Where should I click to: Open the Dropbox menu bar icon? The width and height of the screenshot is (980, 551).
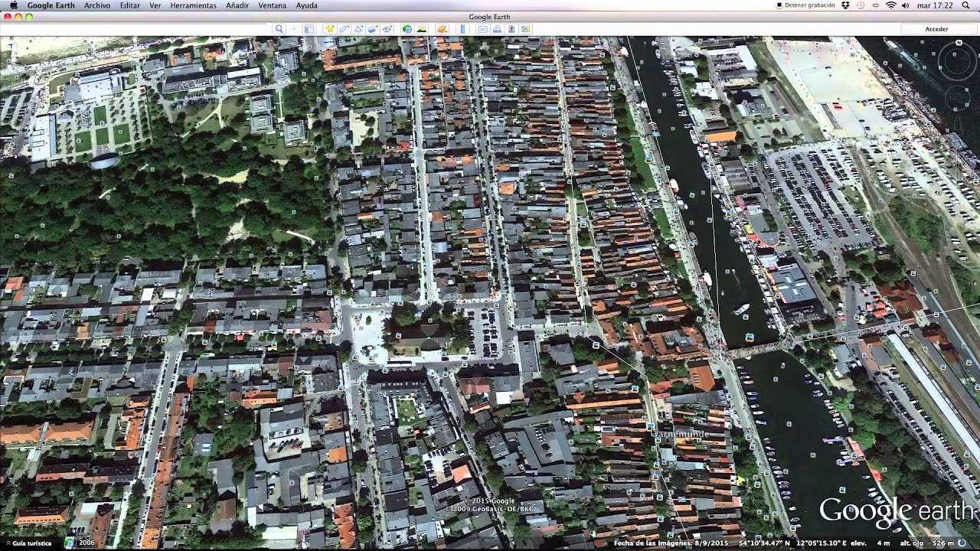pyautogui.click(x=845, y=5)
